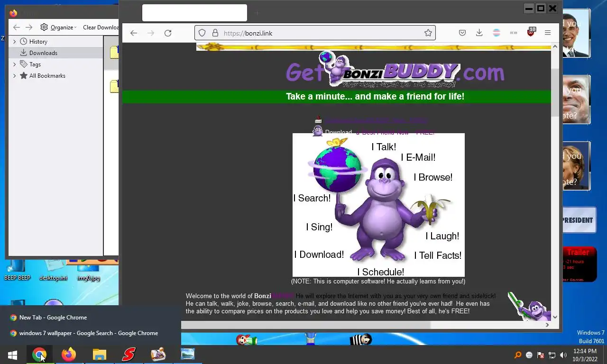607x364 pixels.
Task: Click the orange magnifier tray icon
Action: click(x=518, y=355)
